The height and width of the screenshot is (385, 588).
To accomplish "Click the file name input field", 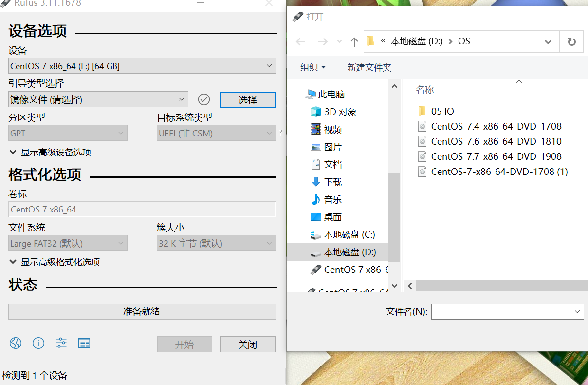I will click(502, 311).
